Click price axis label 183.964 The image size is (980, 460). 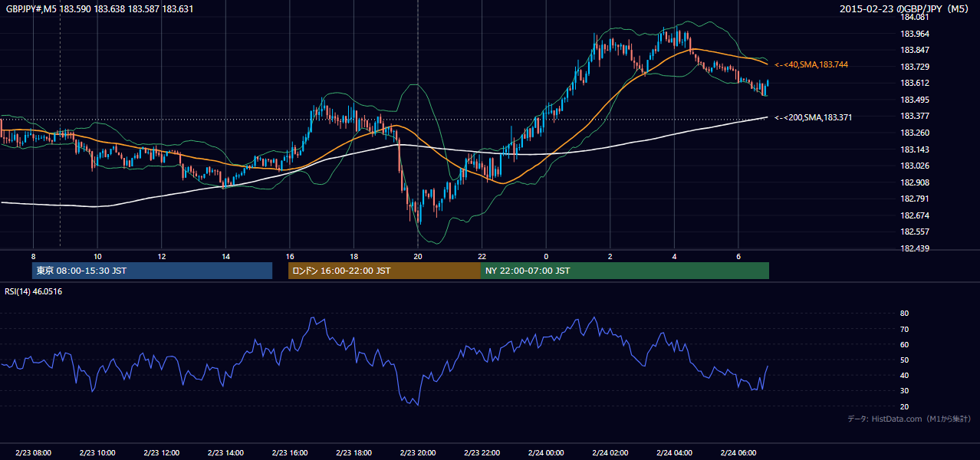point(915,34)
